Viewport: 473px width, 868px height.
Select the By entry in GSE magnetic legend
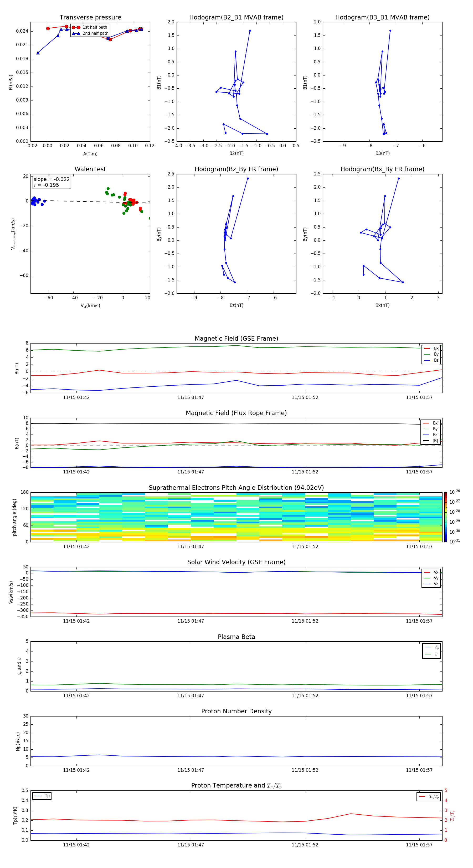pyautogui.click(x=431, y=354)
